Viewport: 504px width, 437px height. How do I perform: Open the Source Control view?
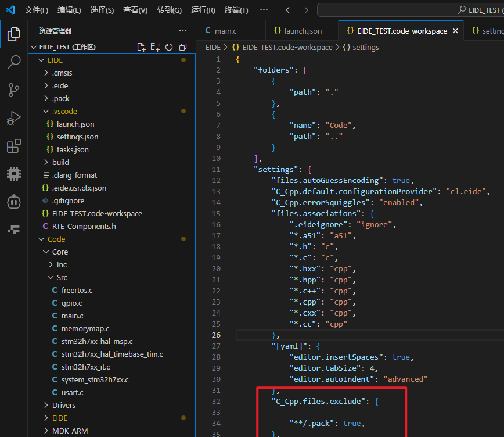click(14, 90)
